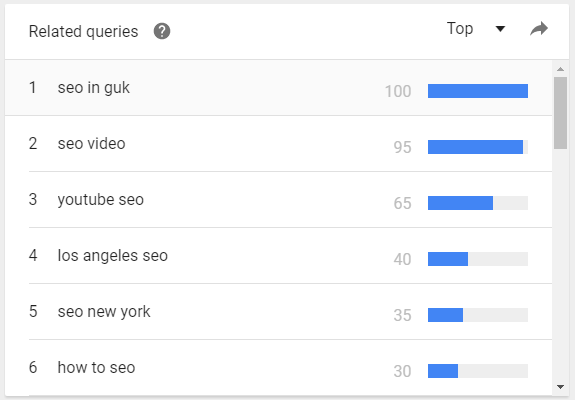Image resolution: width=575 pixels, height=400 pixels.
Task: Open the 'seo in guk' query
Action: [94, 88]
